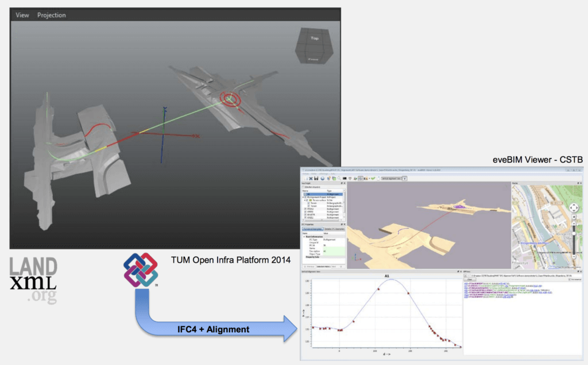Screen dimensions: 588x365
Task: Open the Projection menu
Action: click(51, 15)
